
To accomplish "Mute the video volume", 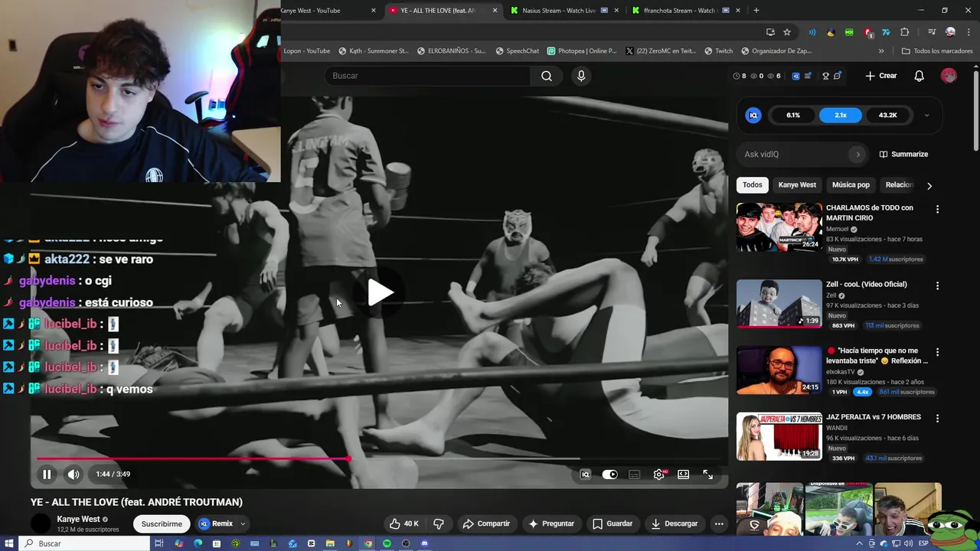I will coord(73,474).
